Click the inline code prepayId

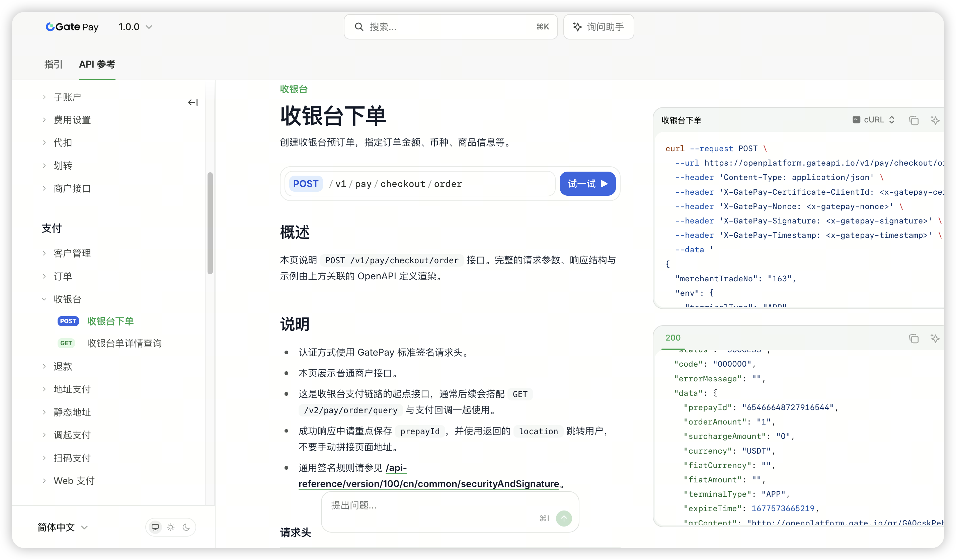coord(419,432)
